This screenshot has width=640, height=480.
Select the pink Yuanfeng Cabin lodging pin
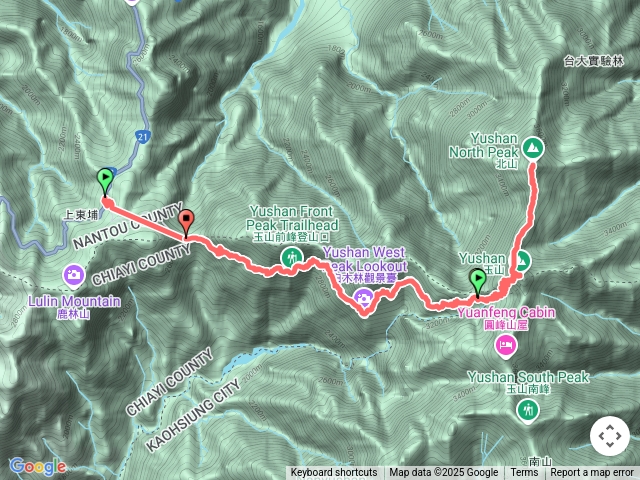506,347
